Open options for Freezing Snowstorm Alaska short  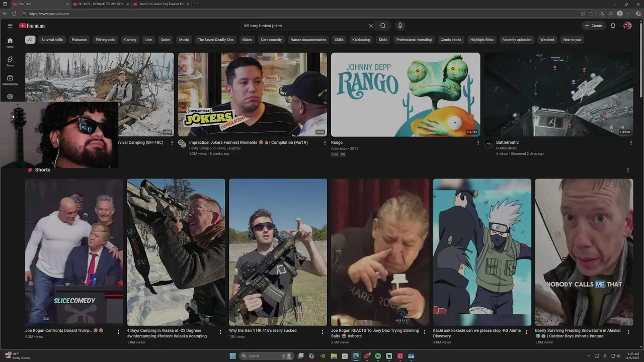(628, 332)
